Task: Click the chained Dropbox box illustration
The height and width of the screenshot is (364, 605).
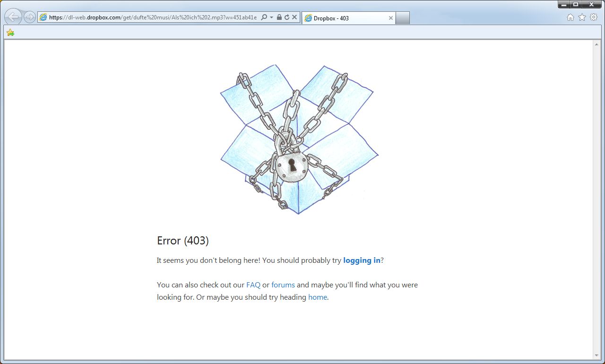Action: click(299, 139)
